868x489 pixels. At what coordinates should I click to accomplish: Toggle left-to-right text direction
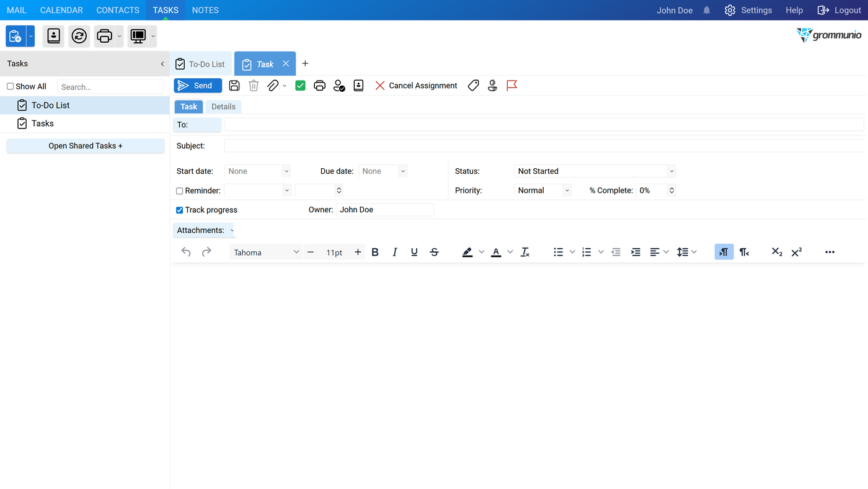pos(724,252)
